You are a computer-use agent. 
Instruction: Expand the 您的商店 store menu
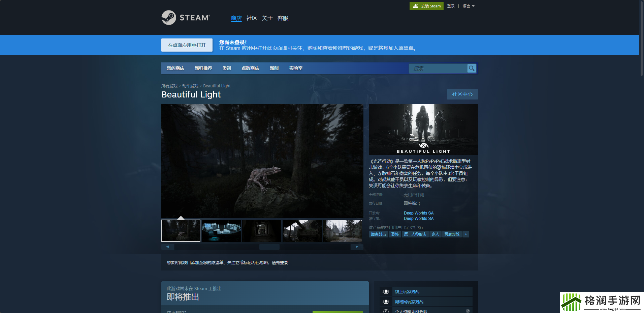(175, 68)
